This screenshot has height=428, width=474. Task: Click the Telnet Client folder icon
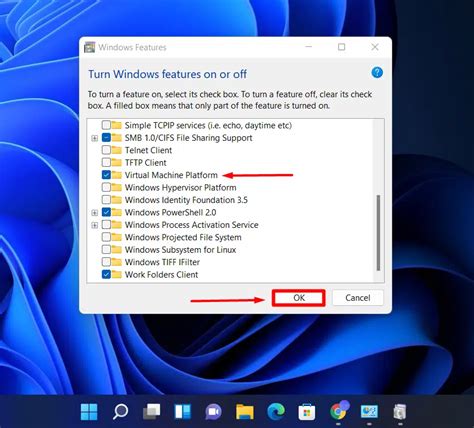(x=116, y=150)
